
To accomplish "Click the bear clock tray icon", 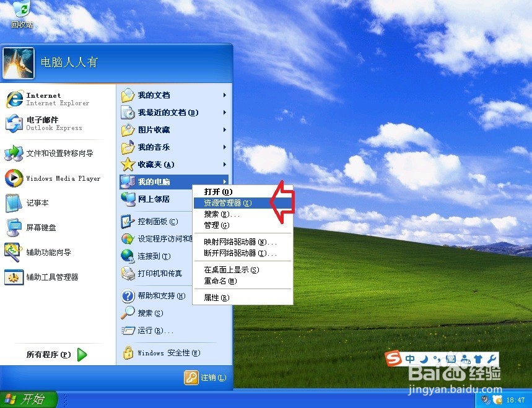I will pos(497,399).
